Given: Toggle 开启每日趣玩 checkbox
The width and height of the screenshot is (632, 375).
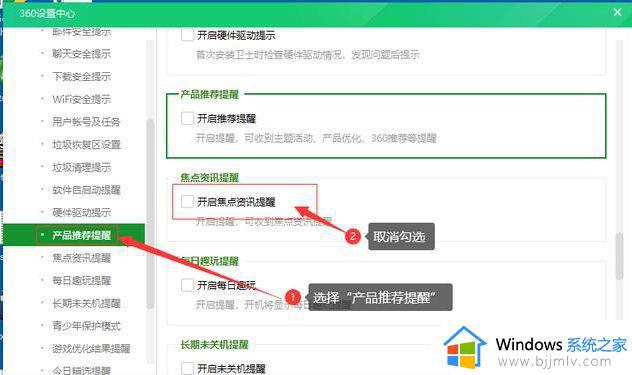Looking at the screenshot, I should [x=187, y=285].
